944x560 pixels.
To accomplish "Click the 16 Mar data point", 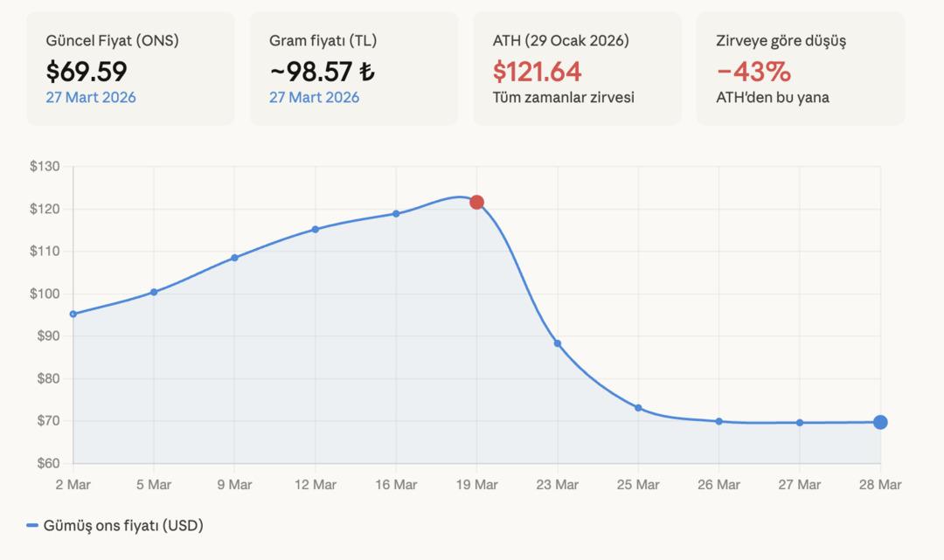I will (x=396, y=213).
